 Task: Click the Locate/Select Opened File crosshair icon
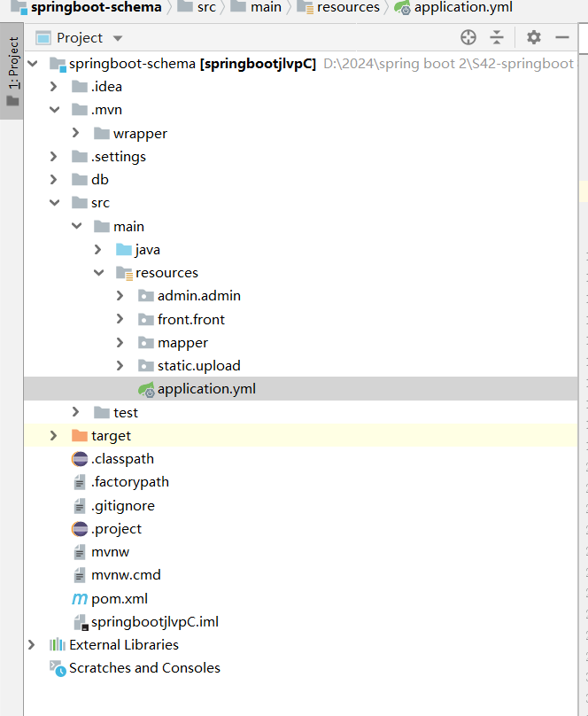coord(468,37)
